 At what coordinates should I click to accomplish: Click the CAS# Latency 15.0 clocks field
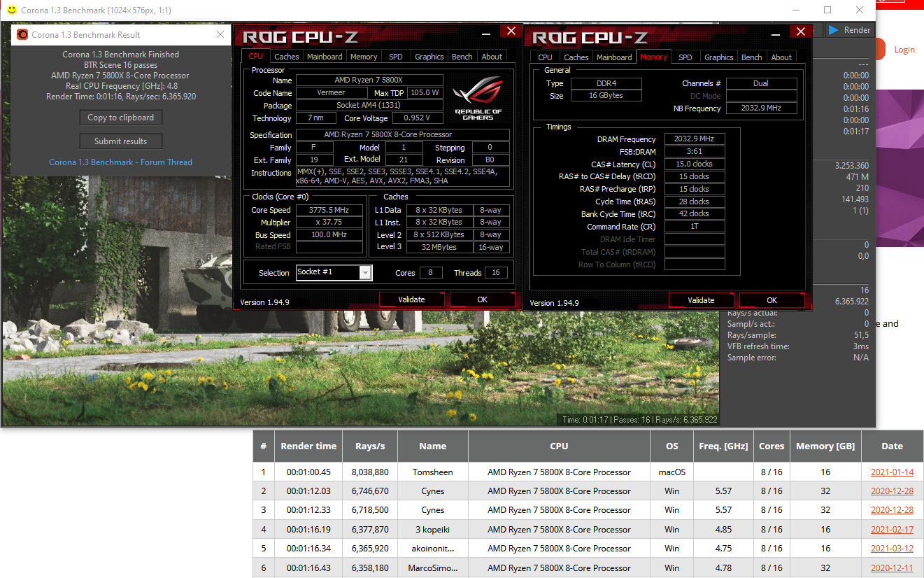pyautogui.click(x=694, y=164)
